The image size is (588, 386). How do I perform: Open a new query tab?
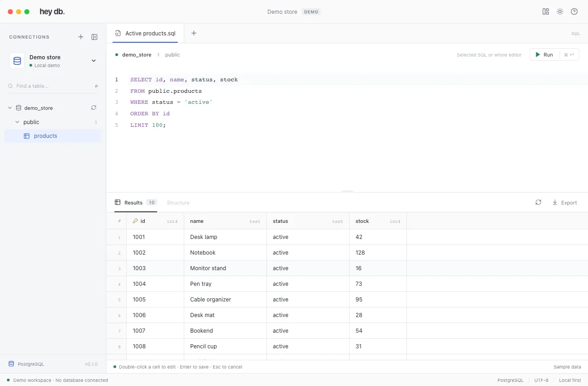(194, 33)
